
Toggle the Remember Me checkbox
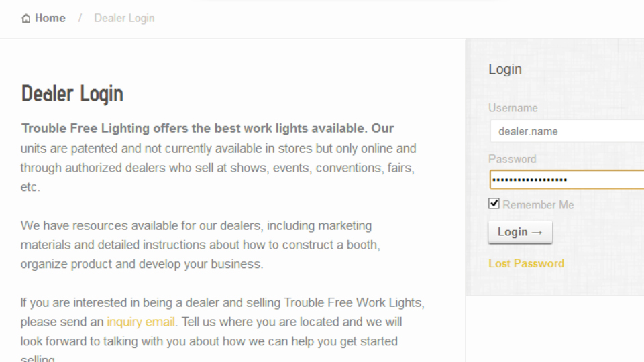click(494, 204)
